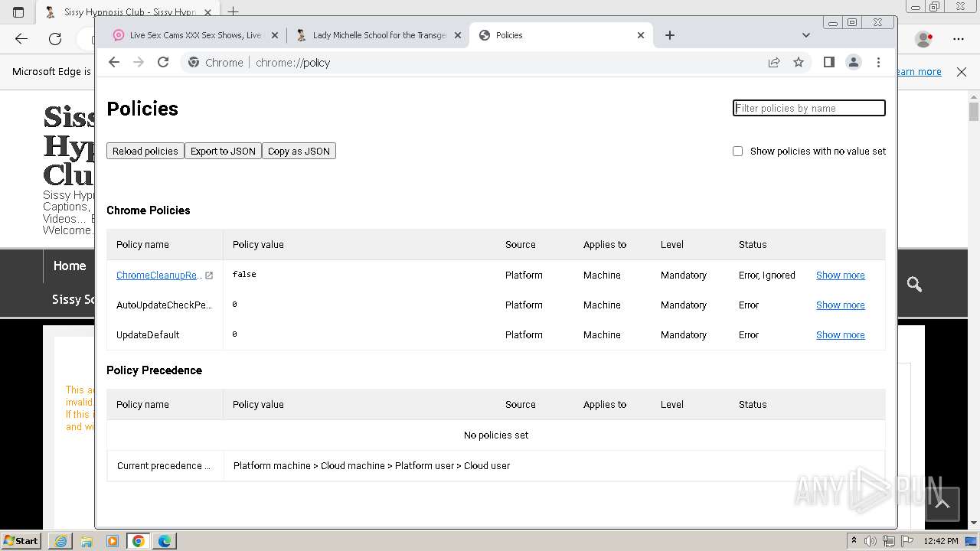This screenshot has height=551, width=980.
Task: Show more for UpdateDefault policy
Action: pos(841,334)
